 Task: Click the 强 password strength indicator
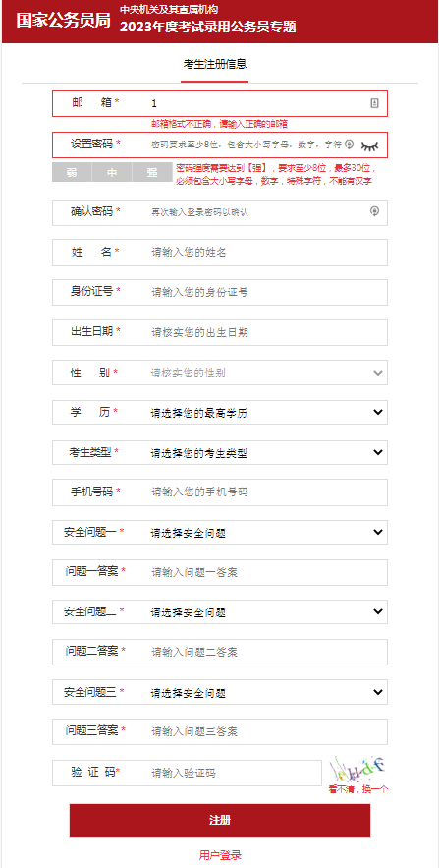[152, 173]
